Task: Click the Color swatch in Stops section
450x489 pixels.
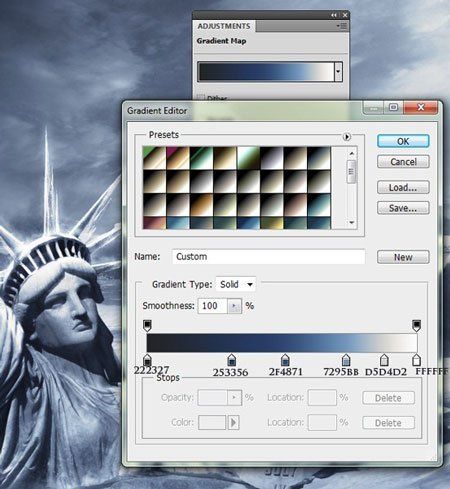Action: [212, 422]
